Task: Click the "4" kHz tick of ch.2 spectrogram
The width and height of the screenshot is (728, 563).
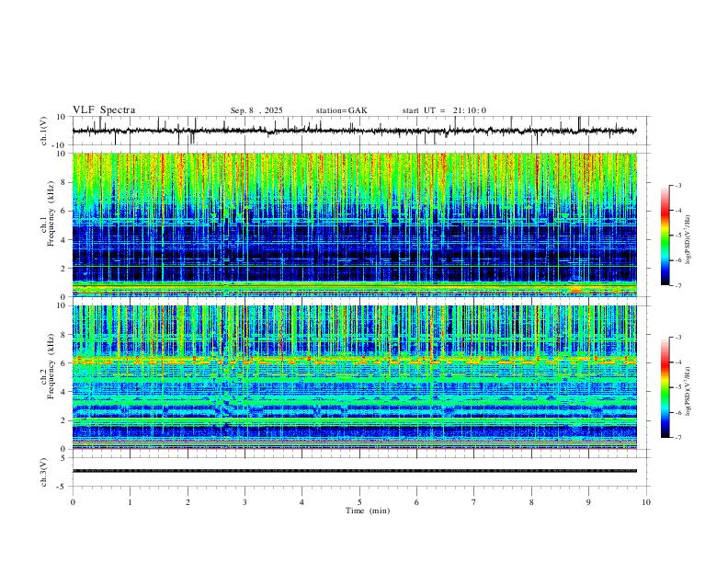Action: [63, 392]
